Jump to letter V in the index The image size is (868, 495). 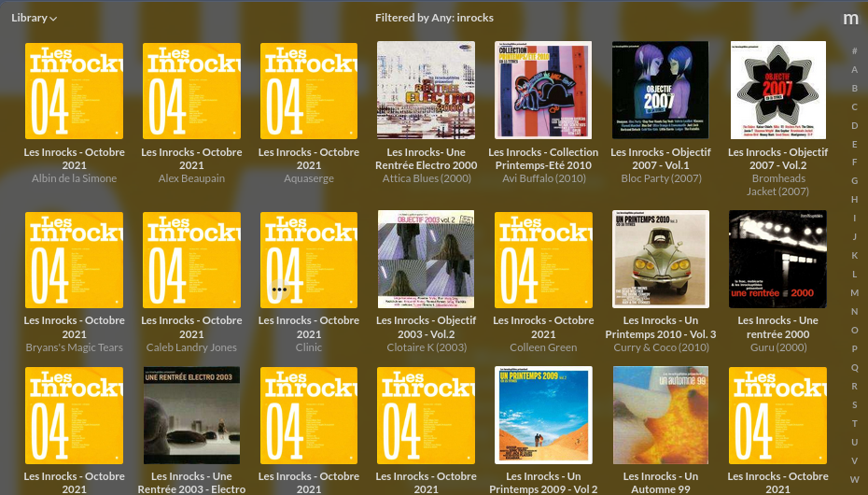[855, 460]
